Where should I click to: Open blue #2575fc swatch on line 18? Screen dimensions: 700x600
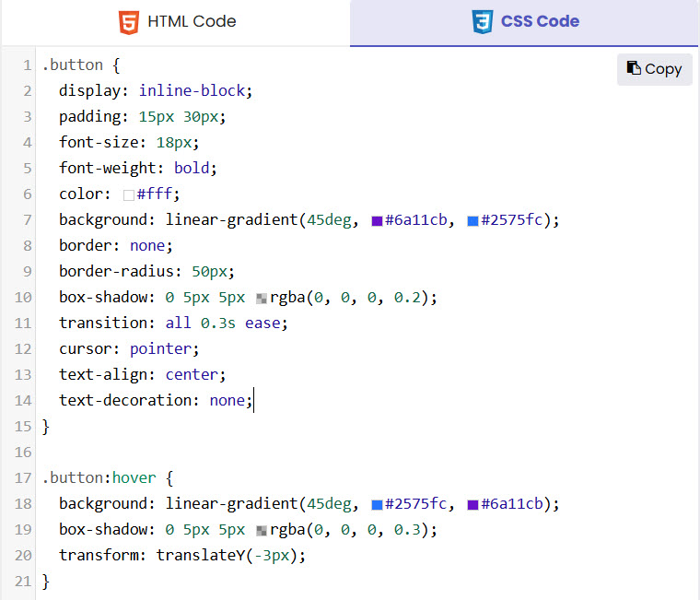point(378,505)
